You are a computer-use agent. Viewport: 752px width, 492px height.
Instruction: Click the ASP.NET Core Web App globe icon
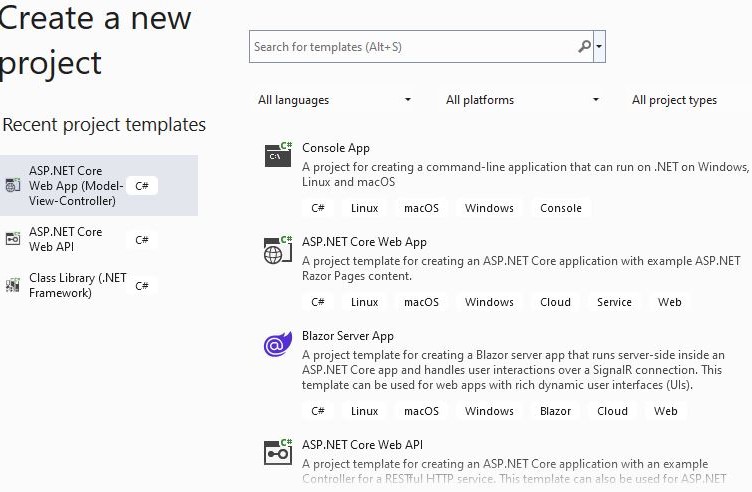tap(278, 249)
